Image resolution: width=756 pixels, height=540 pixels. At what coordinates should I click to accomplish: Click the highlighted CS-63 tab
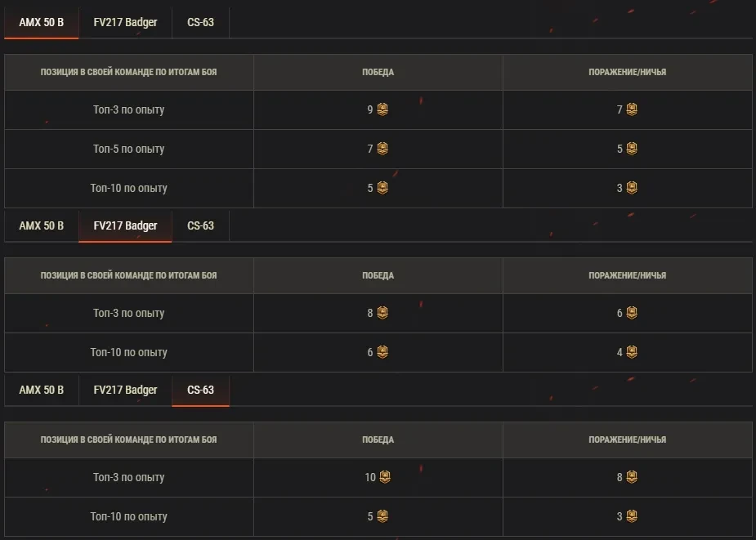pos(200,390)
